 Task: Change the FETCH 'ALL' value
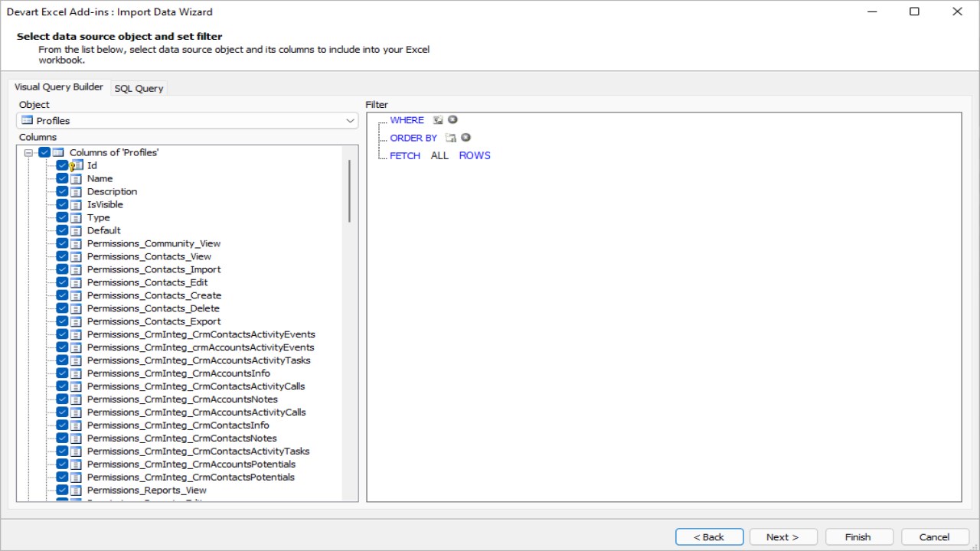[439, 155]
